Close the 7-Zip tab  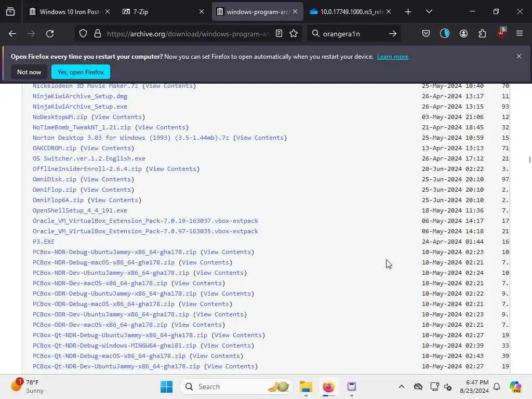point(202,12)
